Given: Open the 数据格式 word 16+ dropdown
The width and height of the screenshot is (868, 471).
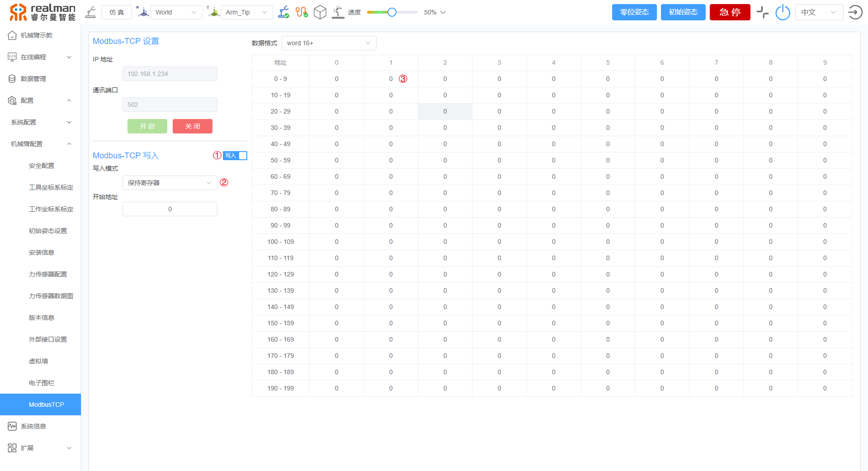Looking at the screenshot, I should 329,43.
